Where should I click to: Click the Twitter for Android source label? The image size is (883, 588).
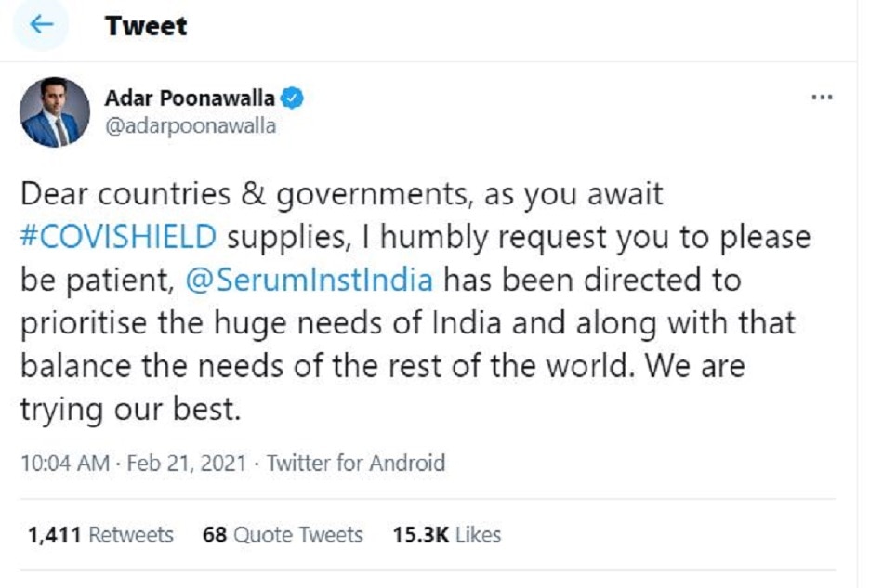(x=357, y=461)
